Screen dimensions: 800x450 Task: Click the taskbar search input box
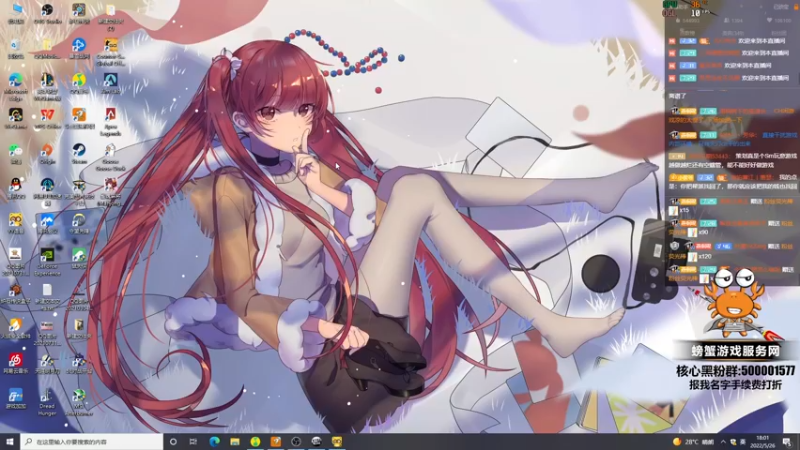tap(92, 441)
